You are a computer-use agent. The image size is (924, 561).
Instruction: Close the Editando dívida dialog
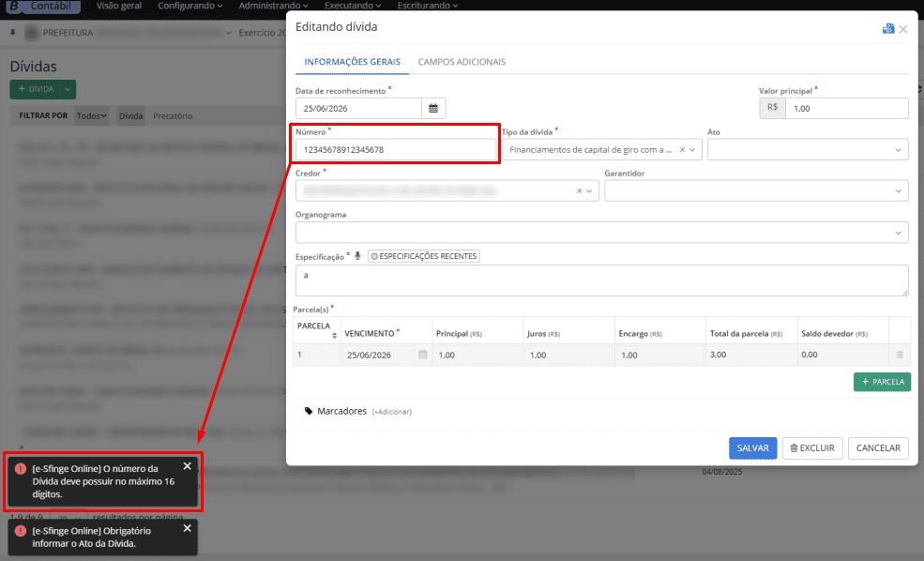[x=902, y=29]
